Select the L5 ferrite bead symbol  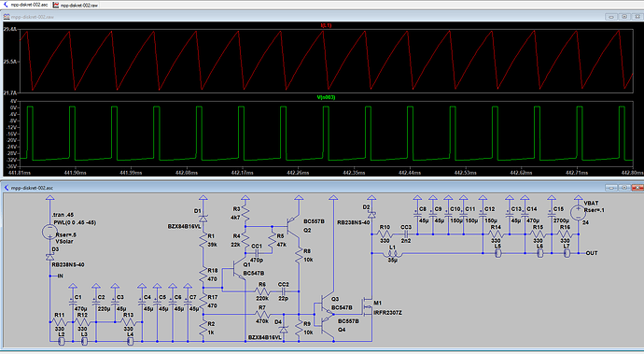(498, 253)
